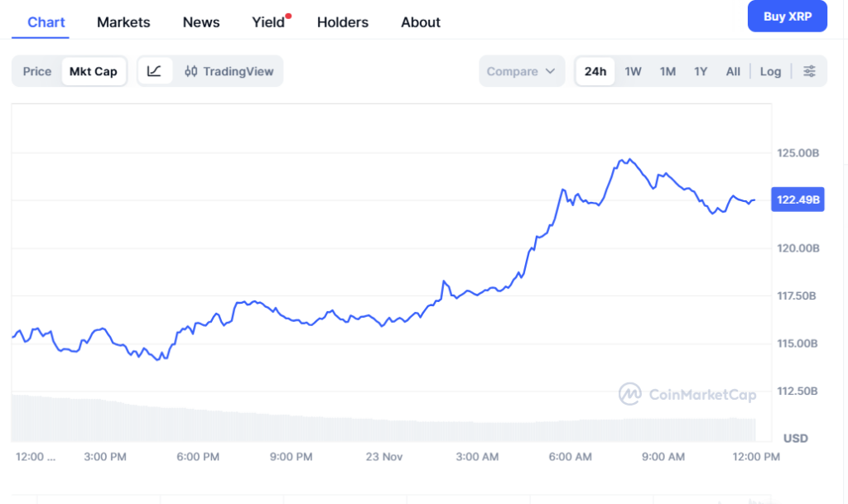
Task: Open the Holders tab
Action: coord(343,22)
